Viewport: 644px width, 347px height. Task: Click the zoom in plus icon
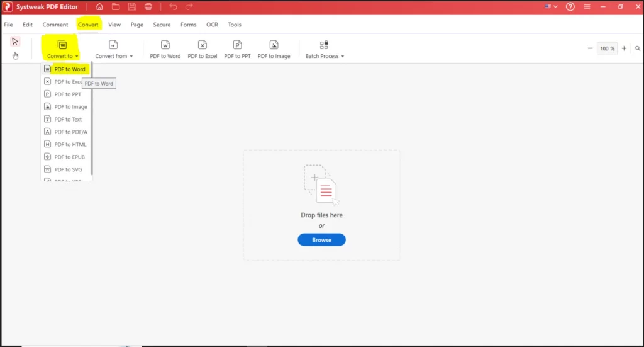[624, 48]
